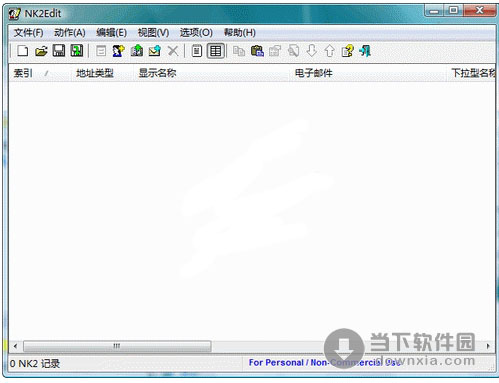Add a new record with person icon
This screenshot has height=383, width=499.
(118, 51)
